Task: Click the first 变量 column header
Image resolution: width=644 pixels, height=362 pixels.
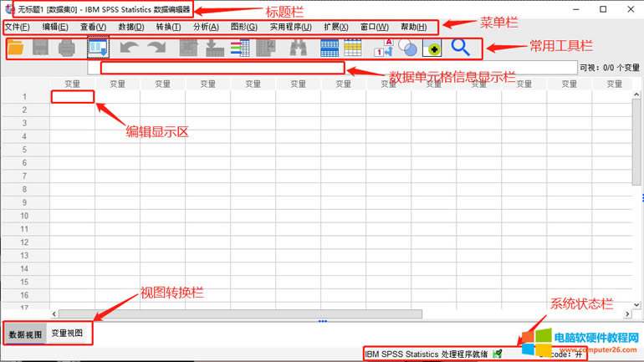Action: (72, 84)
